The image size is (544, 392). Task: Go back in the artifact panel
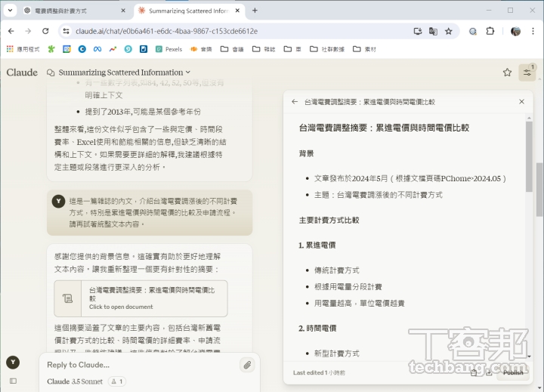(295, 102)
